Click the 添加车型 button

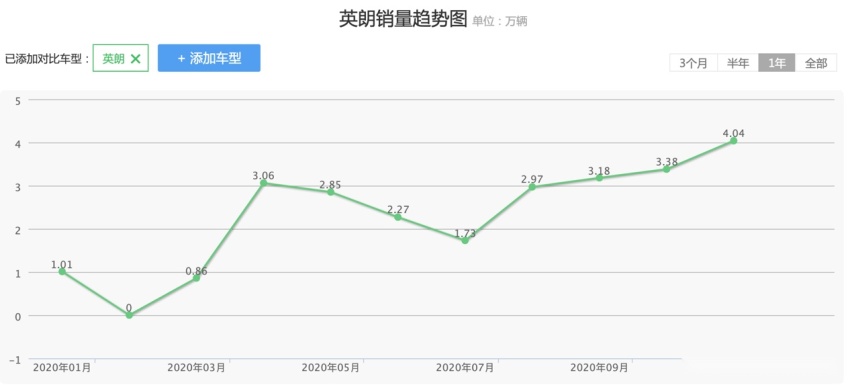pyautogui.click(x=209, y=58)
